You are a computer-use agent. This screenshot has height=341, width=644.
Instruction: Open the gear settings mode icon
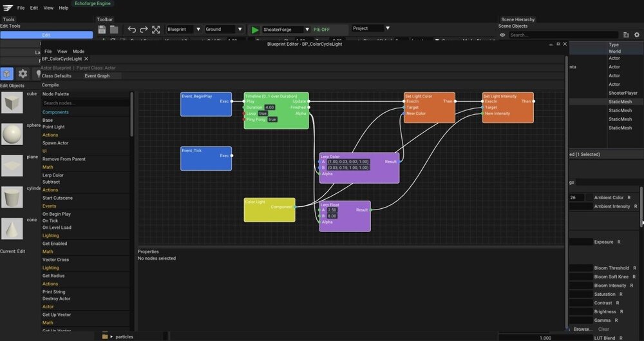[x=23, y=73]
